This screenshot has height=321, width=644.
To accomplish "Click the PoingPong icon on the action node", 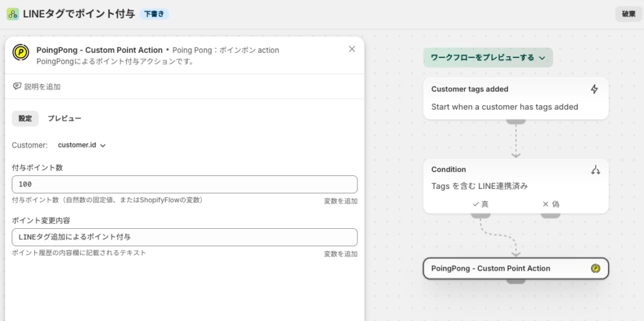I will pos(595,268).
